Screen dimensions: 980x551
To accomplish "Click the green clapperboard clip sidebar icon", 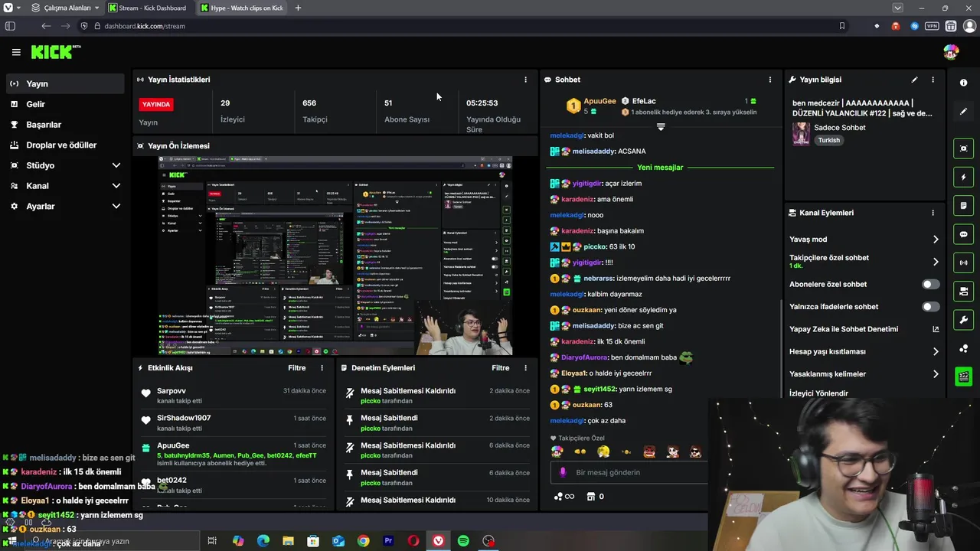I will click(x=963, y=377).
